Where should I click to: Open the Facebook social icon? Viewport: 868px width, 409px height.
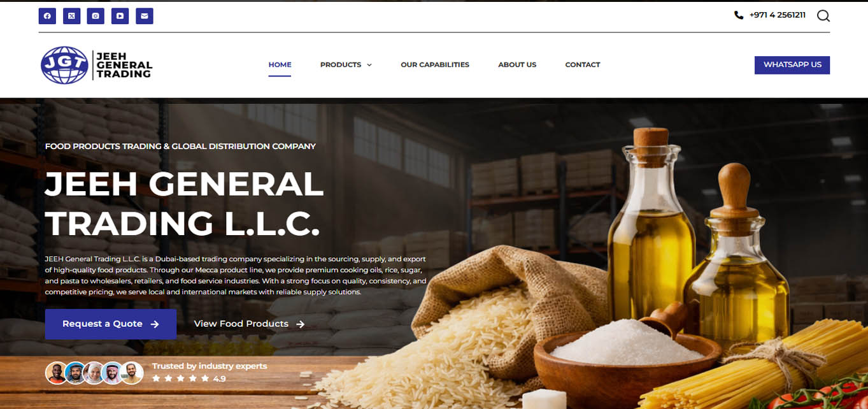(47, 16)
